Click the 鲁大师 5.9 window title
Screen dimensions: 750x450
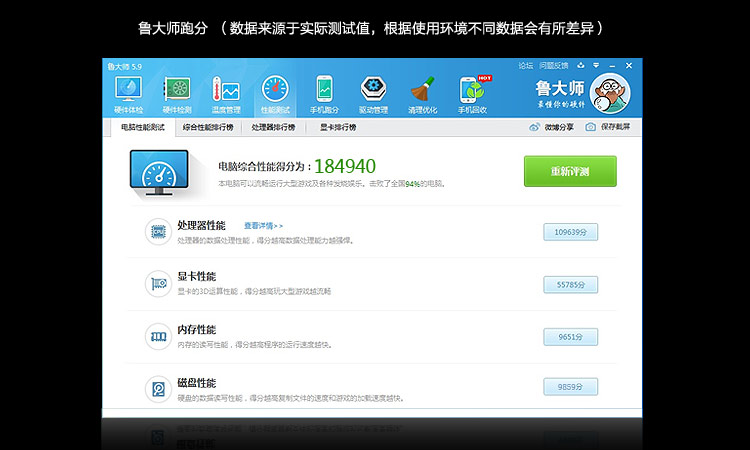point(124,66)
